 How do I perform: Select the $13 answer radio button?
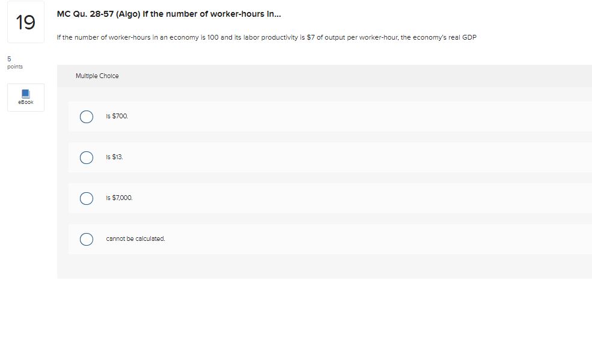(87, 157)
